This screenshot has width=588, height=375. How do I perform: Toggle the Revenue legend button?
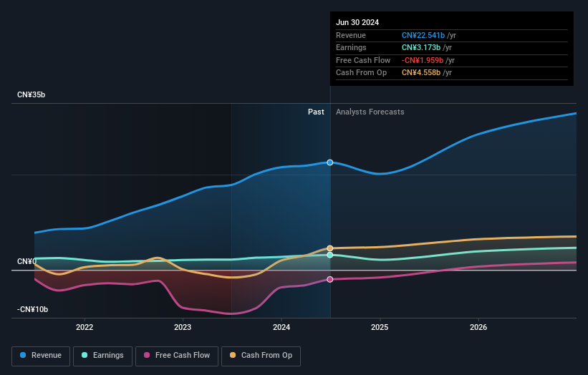(x=41, y=356)
